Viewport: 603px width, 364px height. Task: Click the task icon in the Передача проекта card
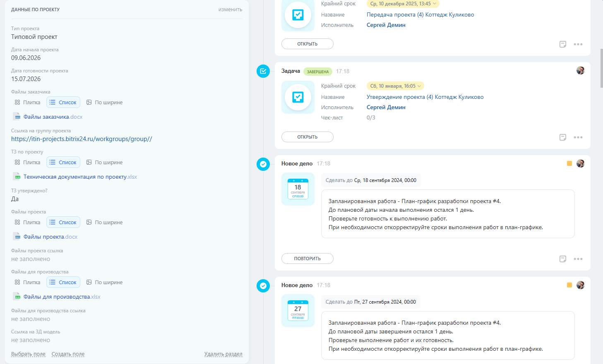(298, 15)
